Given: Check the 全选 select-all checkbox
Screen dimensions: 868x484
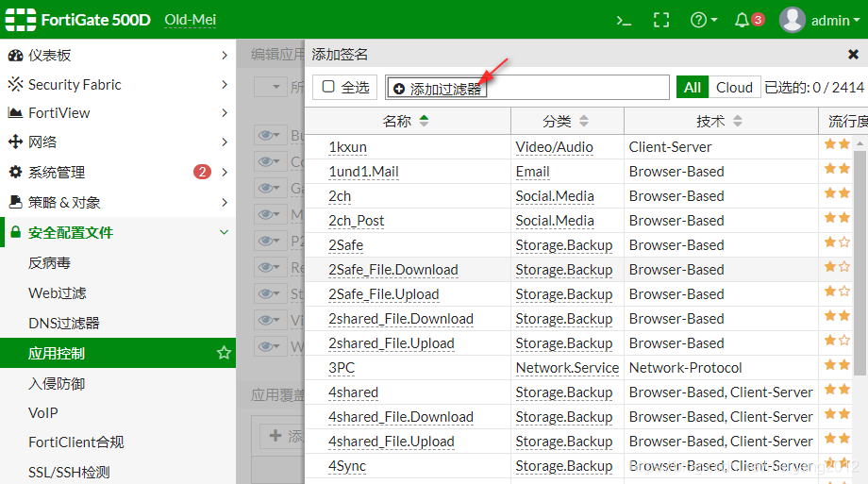Looking at the screenshot, I should [328, 87].
